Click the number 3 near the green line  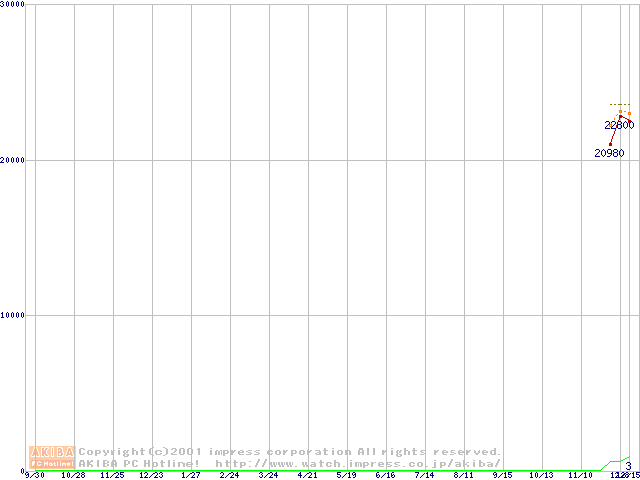click(628, 466)
